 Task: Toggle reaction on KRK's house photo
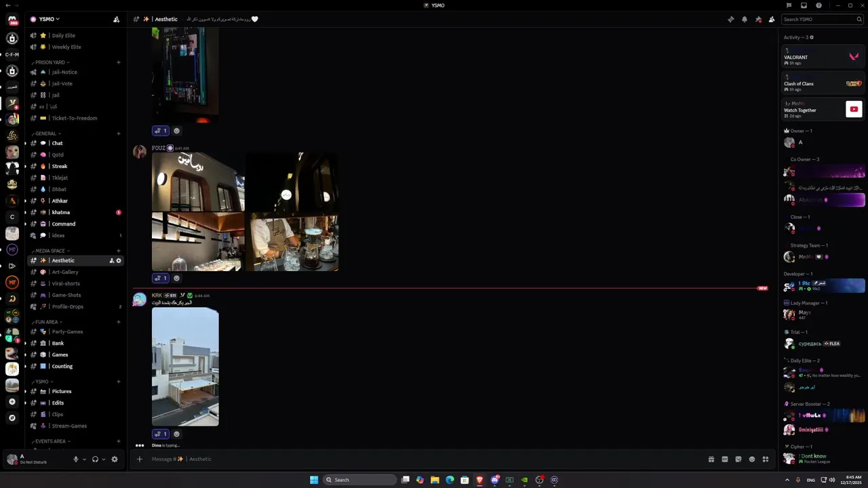pyautogui.click(x=161, y=434)
